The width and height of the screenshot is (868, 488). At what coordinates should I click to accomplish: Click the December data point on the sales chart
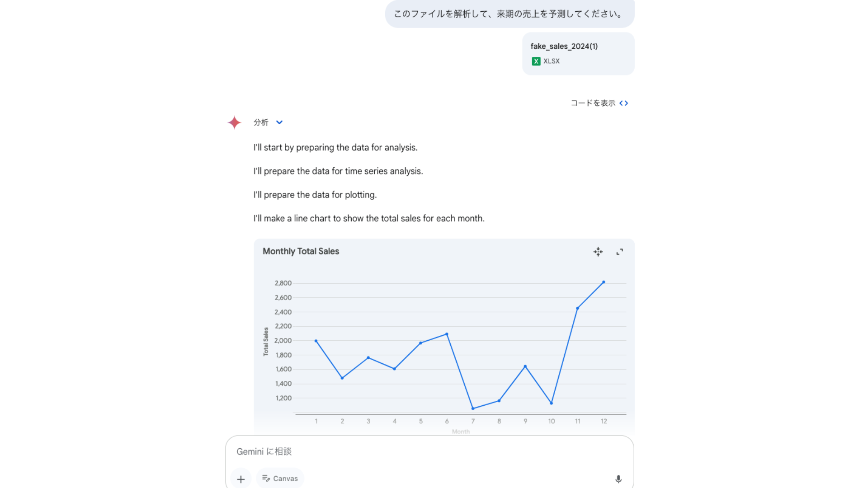(604, 282)
